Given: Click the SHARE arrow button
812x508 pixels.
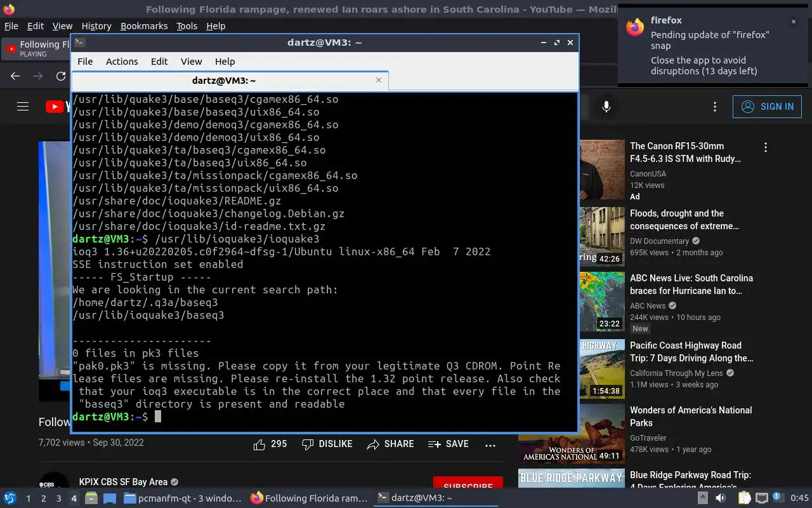Looking at the screenshot, I should [391, 444].
